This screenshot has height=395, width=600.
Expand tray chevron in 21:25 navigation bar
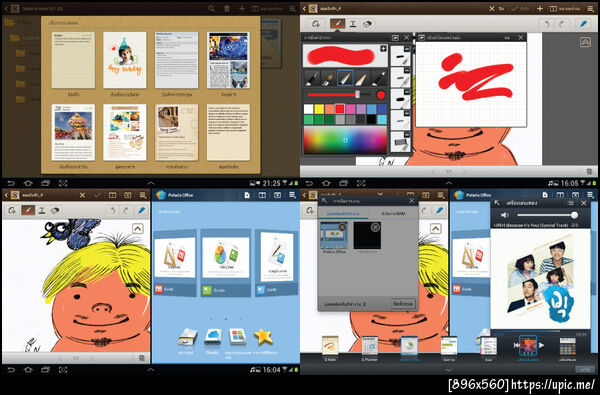pos(151,183)
